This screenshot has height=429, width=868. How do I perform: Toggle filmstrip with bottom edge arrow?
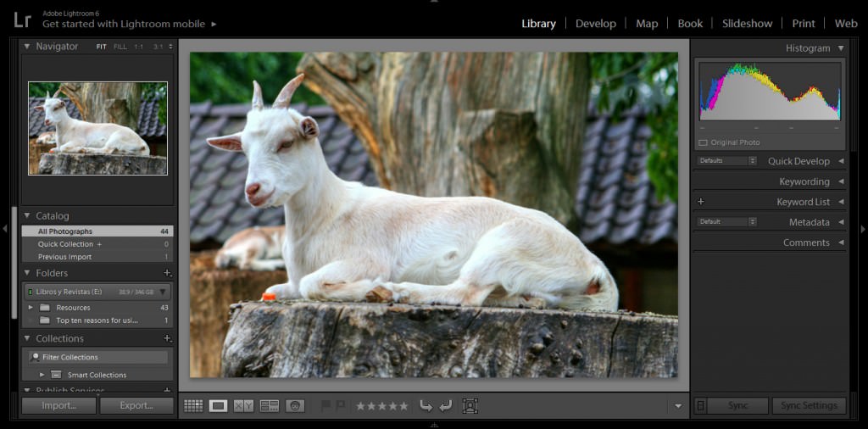tap(434, 425)
